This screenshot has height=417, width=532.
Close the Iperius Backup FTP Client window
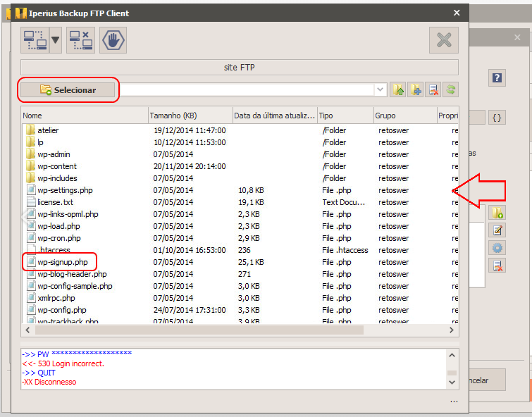coord(457,13)
